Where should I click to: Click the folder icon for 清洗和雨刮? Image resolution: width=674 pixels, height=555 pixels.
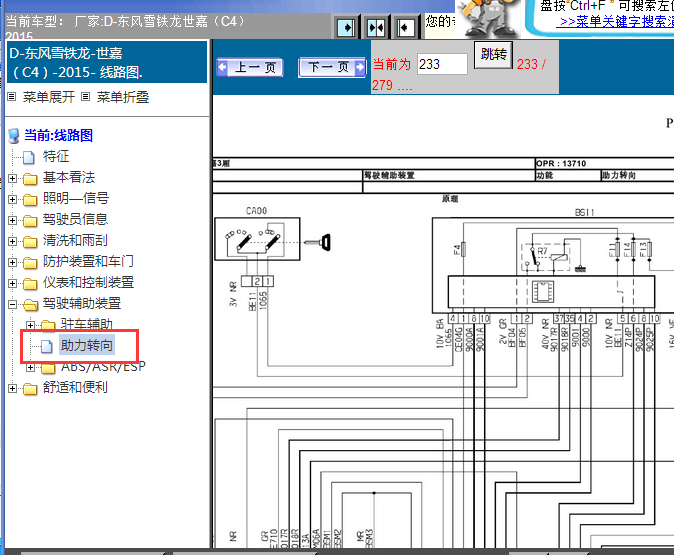(x=30, y=242)
